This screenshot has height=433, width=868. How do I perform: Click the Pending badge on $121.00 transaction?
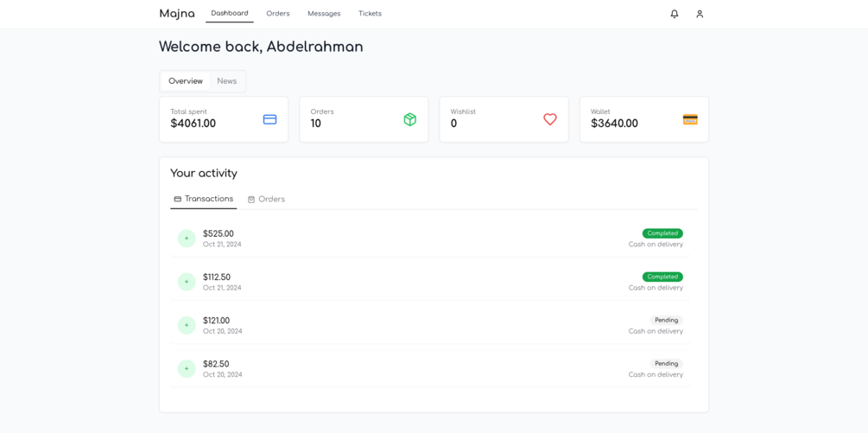[666, 321]
